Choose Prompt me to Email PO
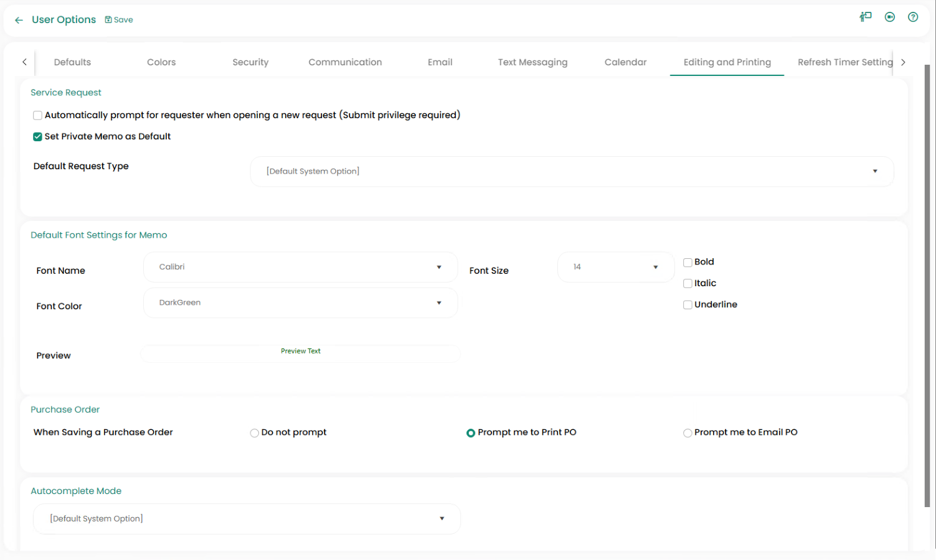The width and height of the screenshot is (936, 560). tap(688, 433)
